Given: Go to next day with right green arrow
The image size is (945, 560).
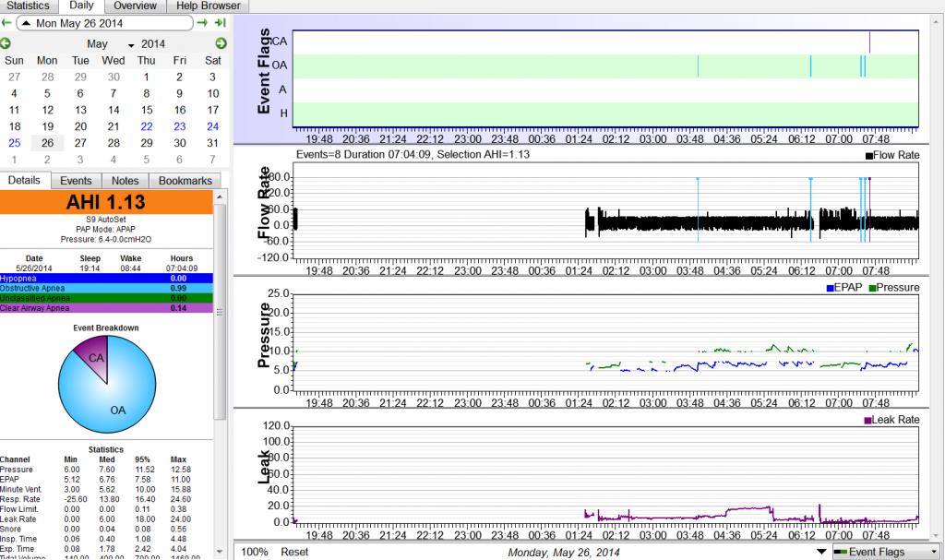Looking at the screenshot, I should pos(202,22).
